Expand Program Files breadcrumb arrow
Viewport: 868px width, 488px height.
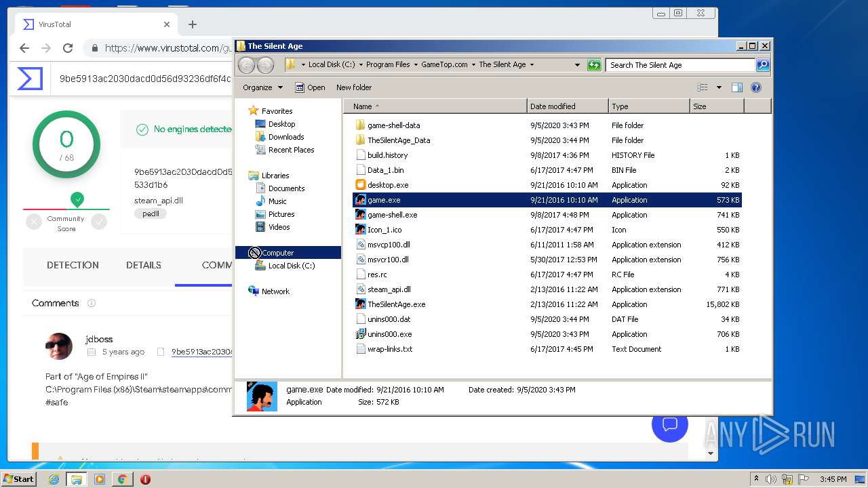(x=416, y=65)
